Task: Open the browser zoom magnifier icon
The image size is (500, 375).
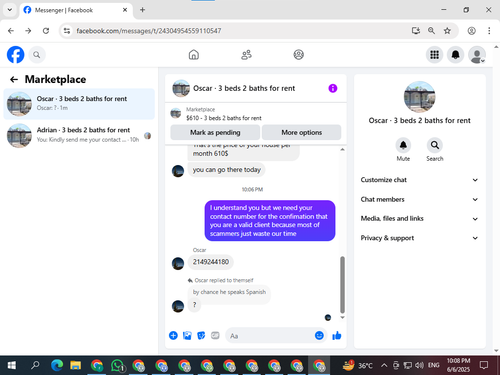Action: 431,31
